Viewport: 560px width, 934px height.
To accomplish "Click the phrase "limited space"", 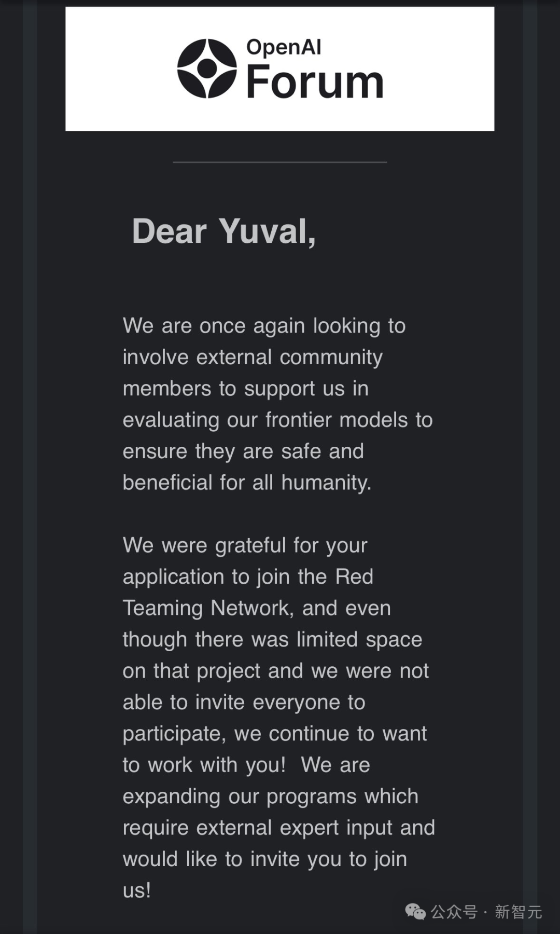I will (x=359, y=640).
